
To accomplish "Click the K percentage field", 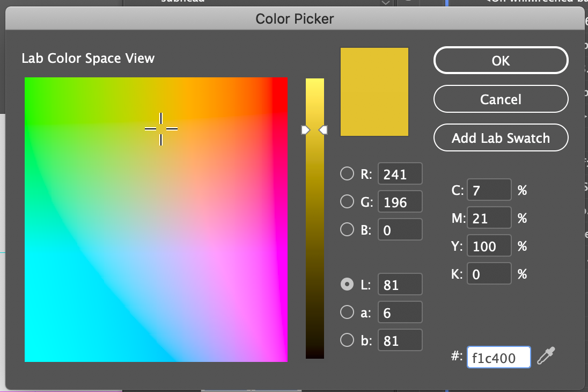I will [x=489, y=273].
